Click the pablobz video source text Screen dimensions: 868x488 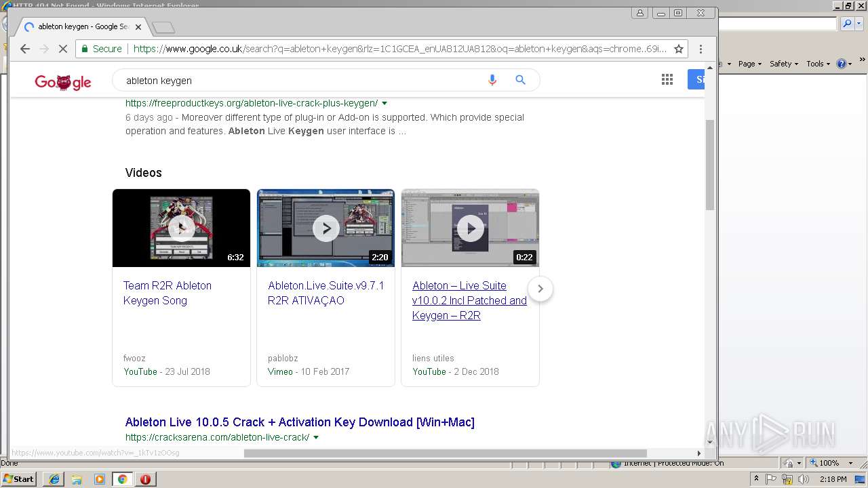click(x=283, y=358)
